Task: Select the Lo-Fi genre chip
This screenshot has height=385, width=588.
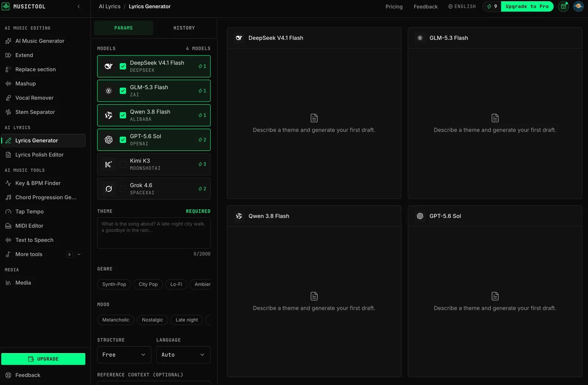Action: (x=176, y=284)
